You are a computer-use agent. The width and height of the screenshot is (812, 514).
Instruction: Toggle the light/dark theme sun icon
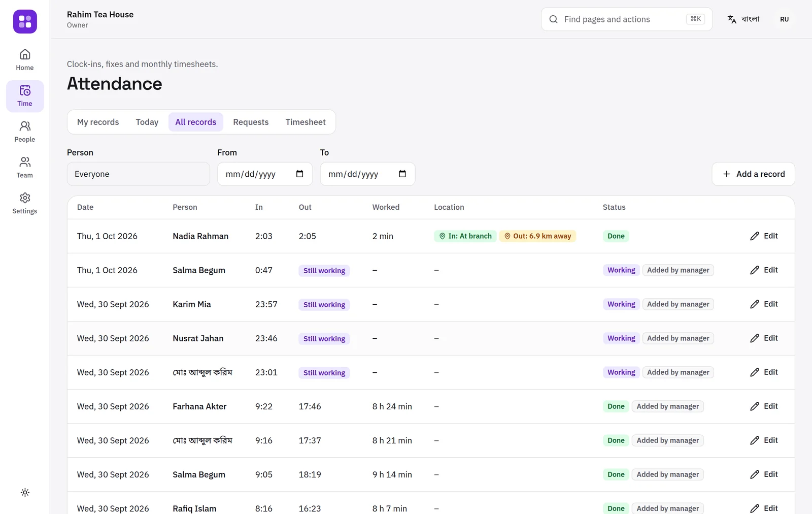[x=25, y=492]
